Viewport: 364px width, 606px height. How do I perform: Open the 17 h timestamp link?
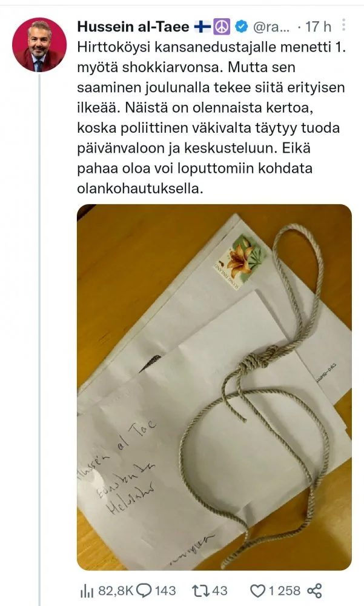pos(319,27)
